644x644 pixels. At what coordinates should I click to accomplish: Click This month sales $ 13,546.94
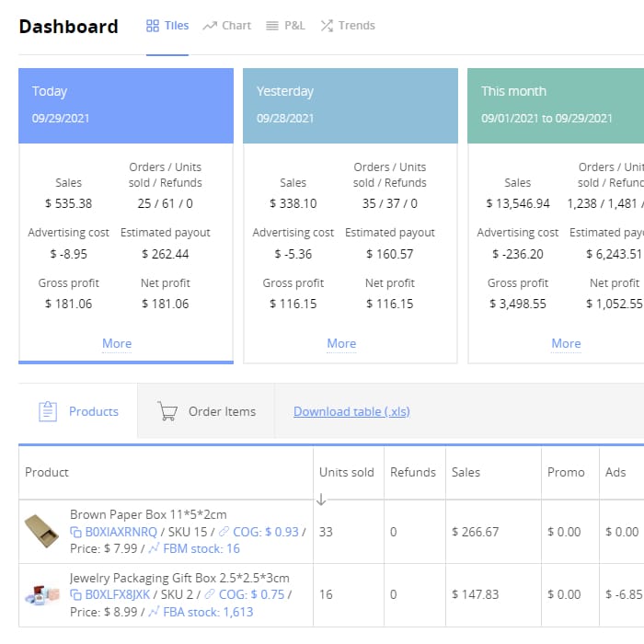pyautogui.click(x=518, y=203)
